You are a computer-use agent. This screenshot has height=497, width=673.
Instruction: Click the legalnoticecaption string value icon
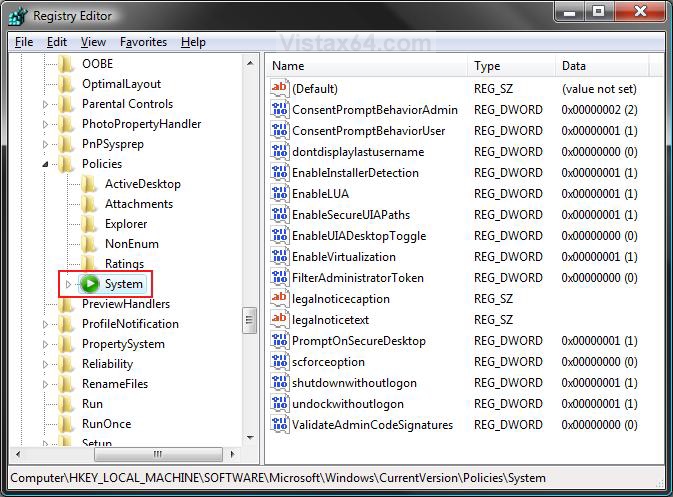click(x=280, y=298)
